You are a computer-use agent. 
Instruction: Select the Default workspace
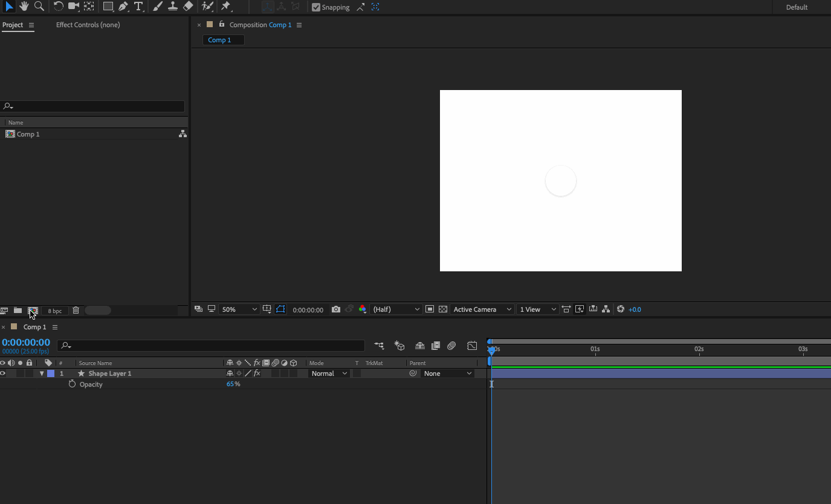[x=797, y=7]
